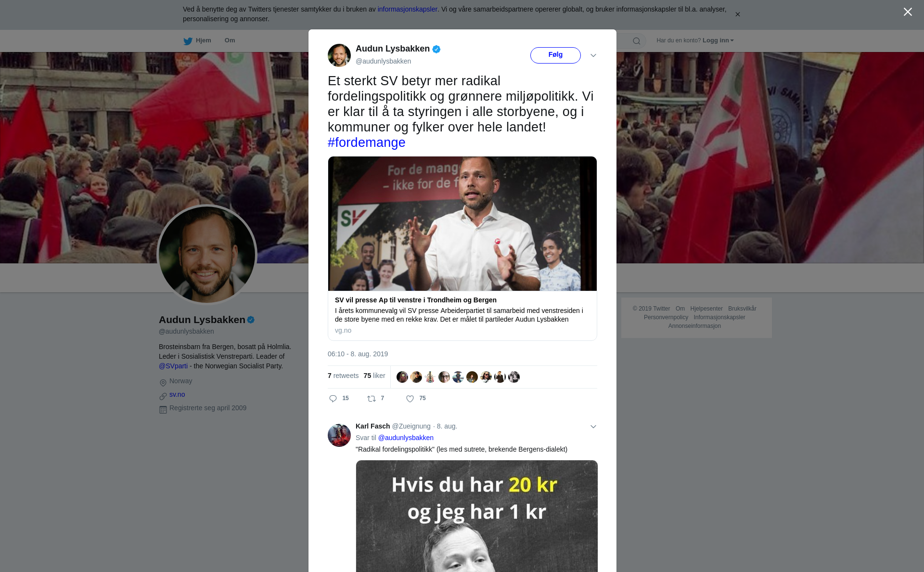Click the search magnifier icon

coord(637,41)
